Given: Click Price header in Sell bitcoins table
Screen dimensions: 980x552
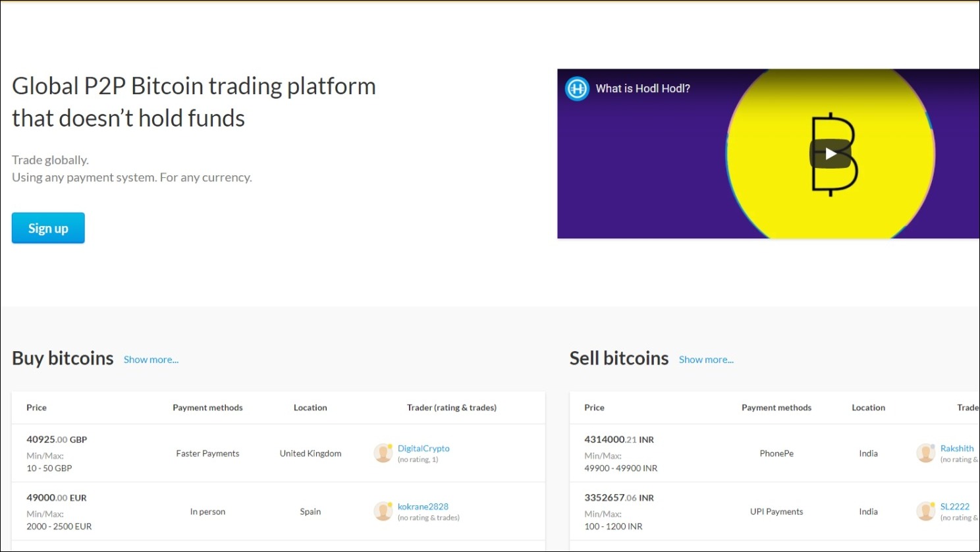Looking at the screenshot, I should click(x=594, y=408).
